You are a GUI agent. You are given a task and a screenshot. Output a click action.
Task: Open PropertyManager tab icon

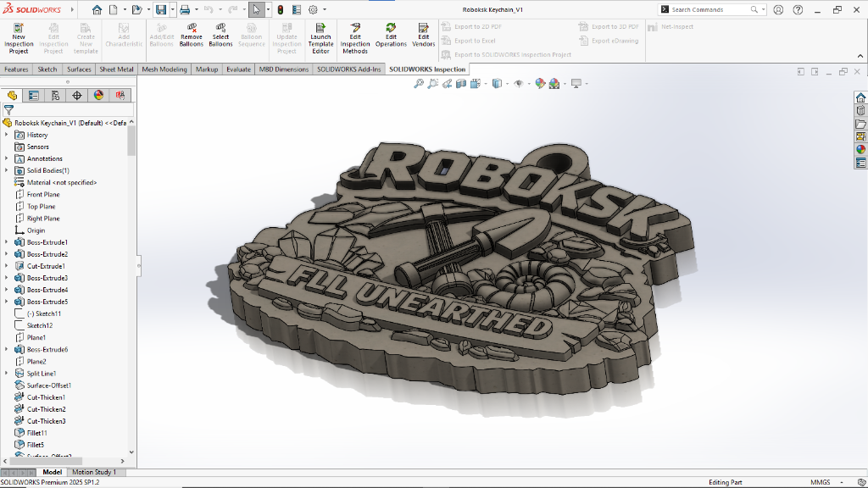[x=34, y=95]
